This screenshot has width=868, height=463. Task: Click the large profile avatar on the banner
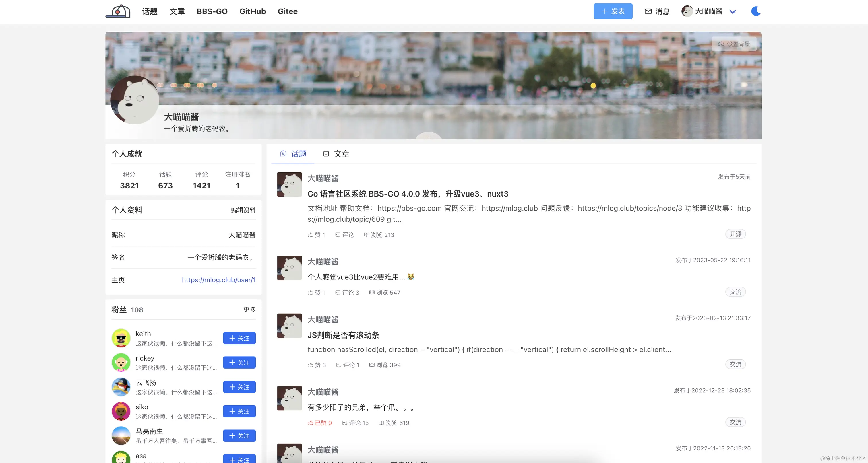click(135, 100)
